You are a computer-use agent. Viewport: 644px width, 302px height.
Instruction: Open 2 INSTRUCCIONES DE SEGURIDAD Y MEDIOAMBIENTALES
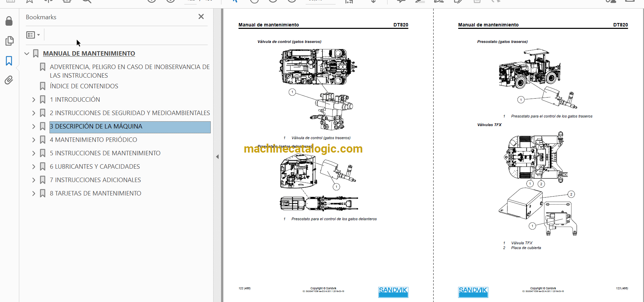point(130,113)
